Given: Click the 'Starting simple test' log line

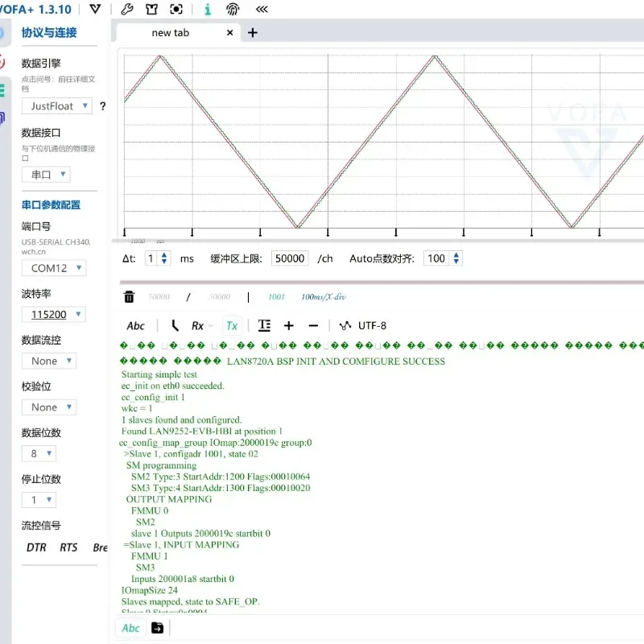Looking at the screenshot, I should (159, 374).
